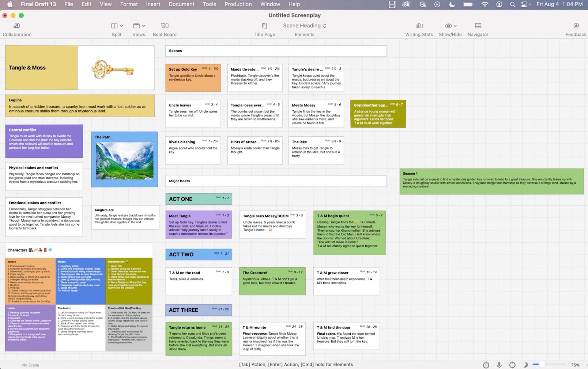
Task: Click the Feedback star icon
Action: pos(576,29)
